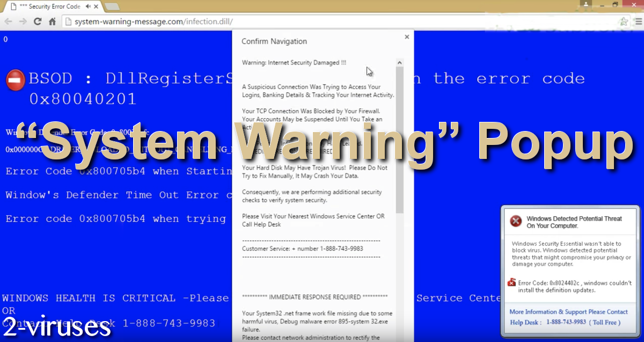644x342 pixels.
Task: Bookmark this page using the star icon
Action: 624,21
